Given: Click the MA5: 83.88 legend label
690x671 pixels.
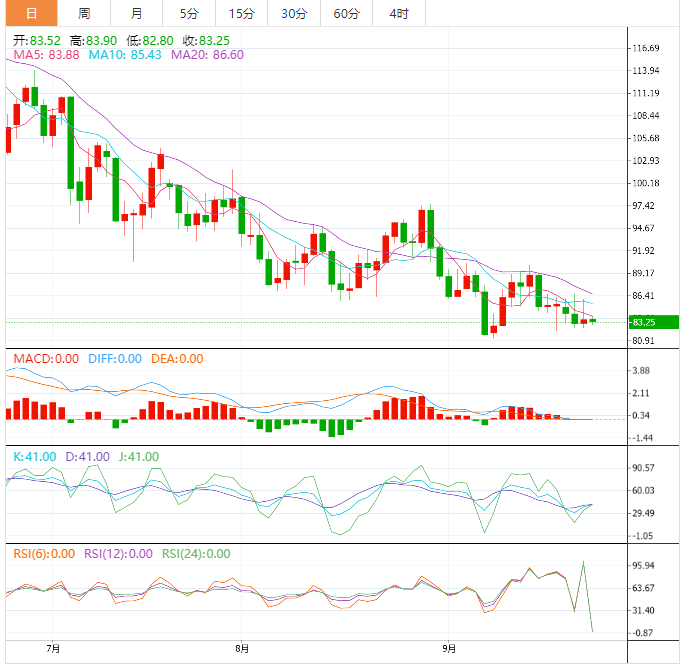Looking at the screenshot, I should pyautogui.click(x=46, y=55).
